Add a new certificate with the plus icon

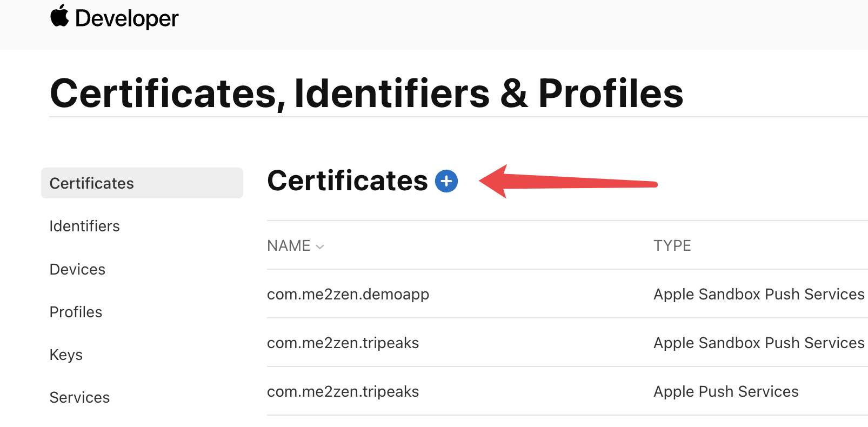coord(446,181)
